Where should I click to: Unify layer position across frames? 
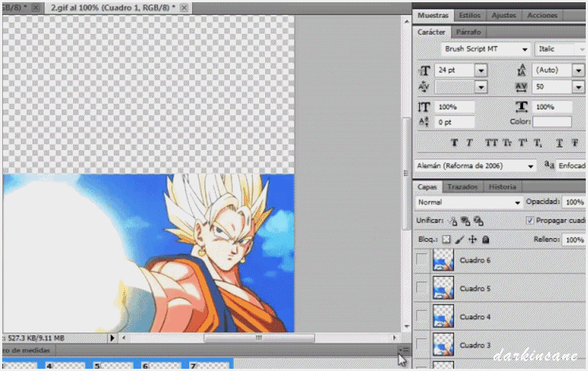click(453, 221)
